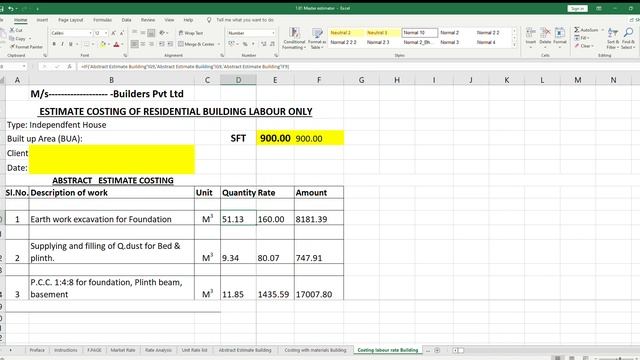Open Format as Table menu
The height and width of the screenshot is (360, 640).
tap(317, 38)
